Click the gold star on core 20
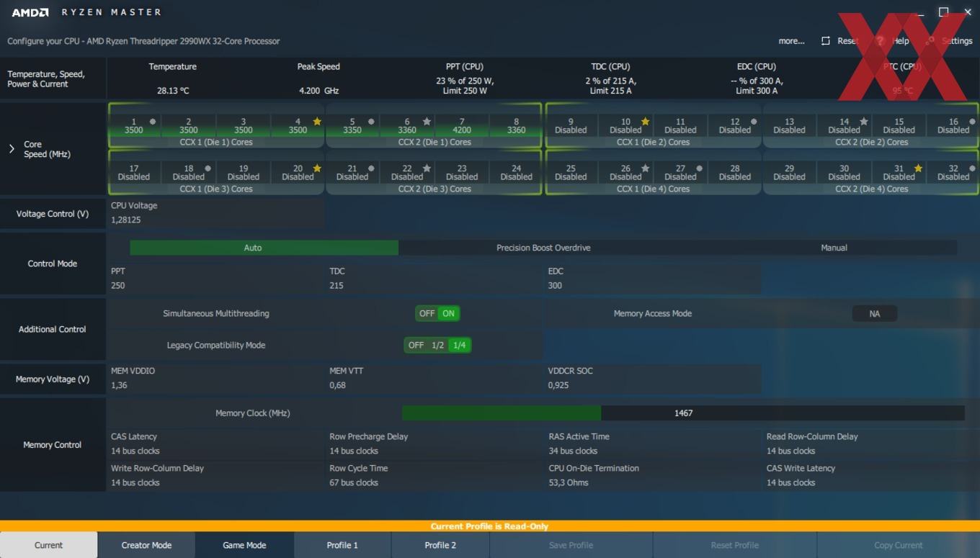Screen dimensions: 980x558 [317, 168]
